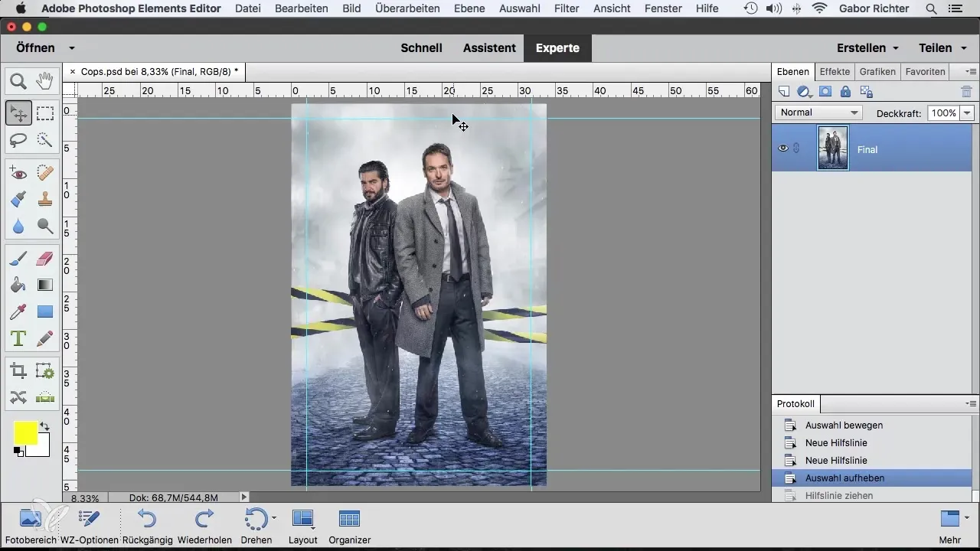
Task: Select the Eraser tool
Action: pos(45,259)
